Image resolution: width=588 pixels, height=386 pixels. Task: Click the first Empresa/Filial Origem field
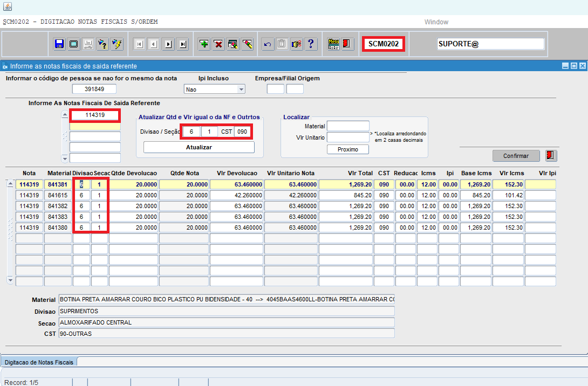click(x=275, y=89)
